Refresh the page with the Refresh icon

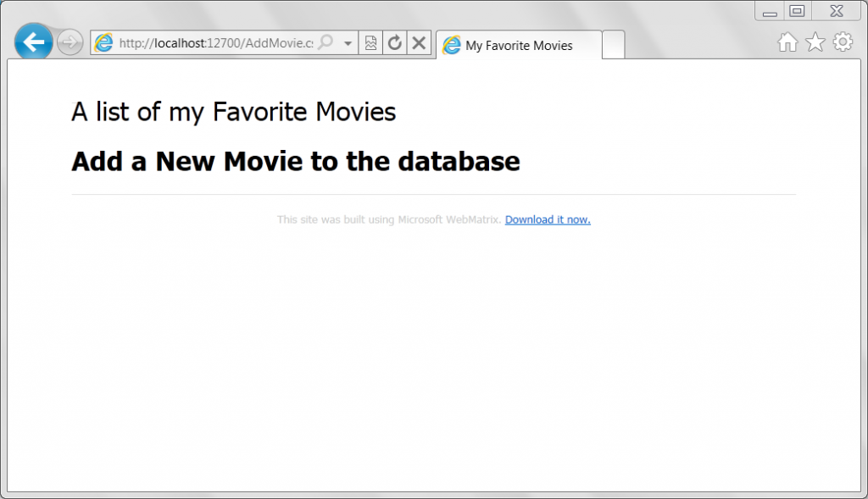point(395,42)
